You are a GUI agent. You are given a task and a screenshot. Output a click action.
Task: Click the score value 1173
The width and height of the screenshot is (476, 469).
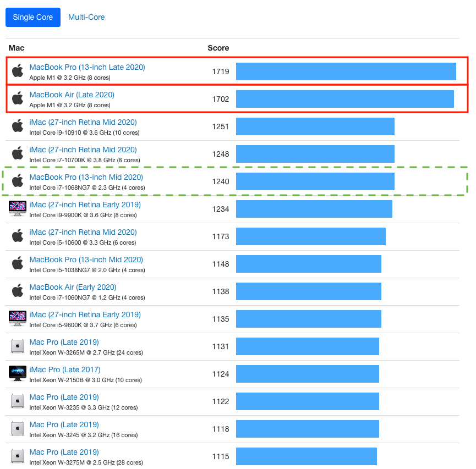[221, 236]
